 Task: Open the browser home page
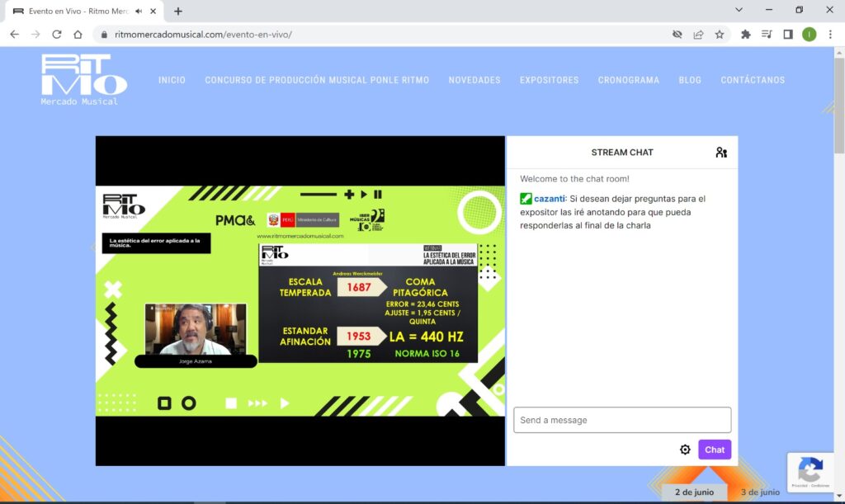pyautogui.click(x=78, y=35)
